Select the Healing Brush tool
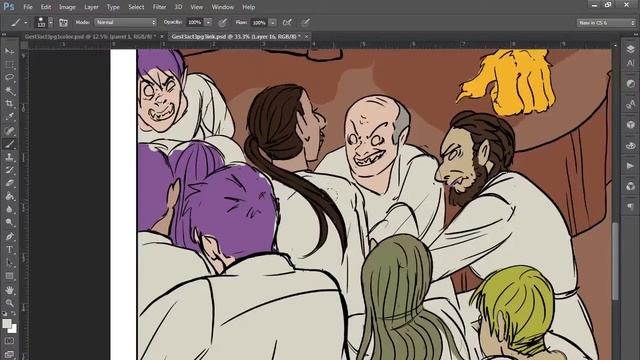 click(x=9, y=131)
